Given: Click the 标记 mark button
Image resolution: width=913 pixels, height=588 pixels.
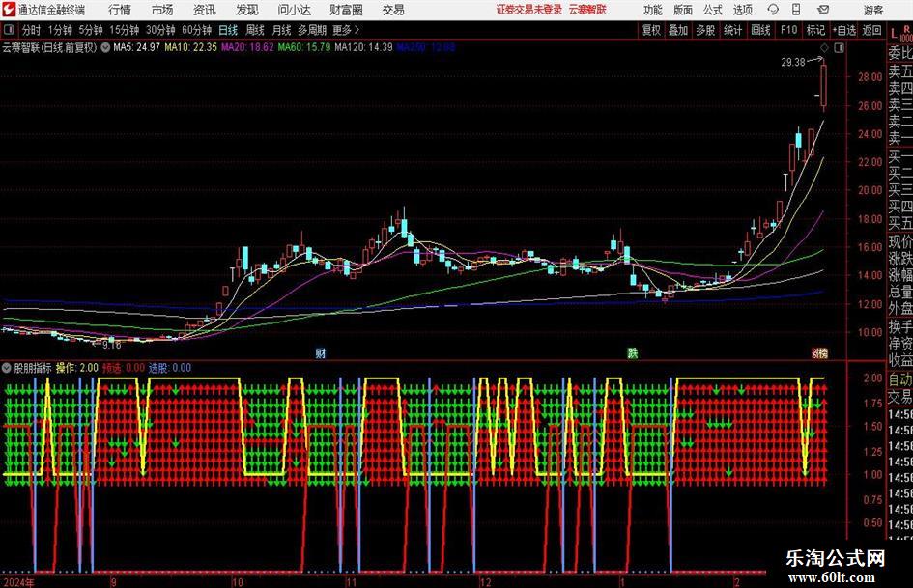Looking at the screenshot, I should 815,30.
